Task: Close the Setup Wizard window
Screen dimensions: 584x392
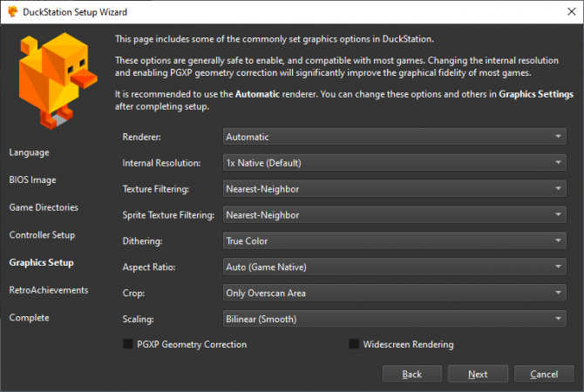Action: [564, 11]
